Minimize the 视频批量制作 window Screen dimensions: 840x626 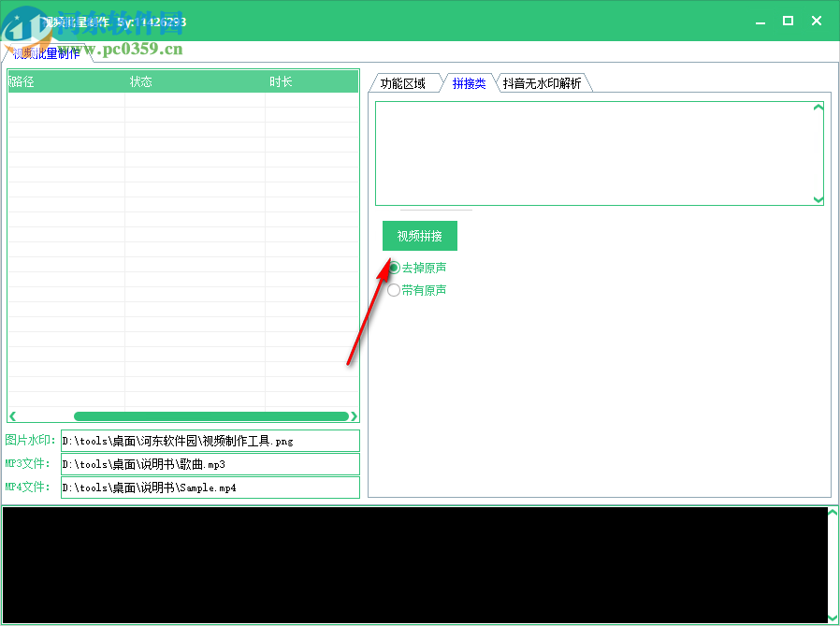click(x=760, y=22)
